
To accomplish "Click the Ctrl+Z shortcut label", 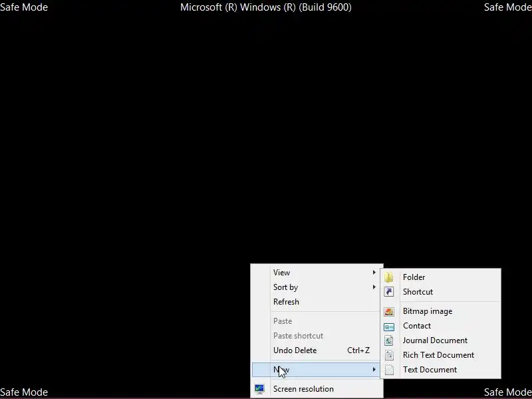I will (x=358, y=350).
